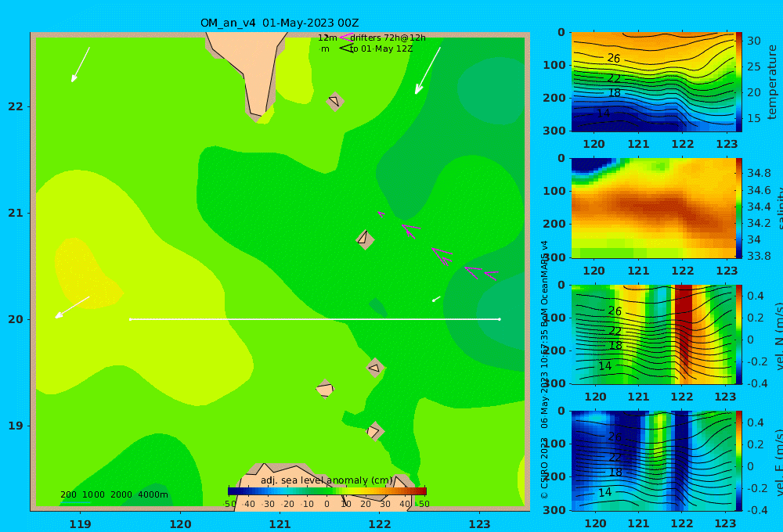Click the salinity color bar
Image resolution: width=783 pixels, height=532 pixels.
739,208
